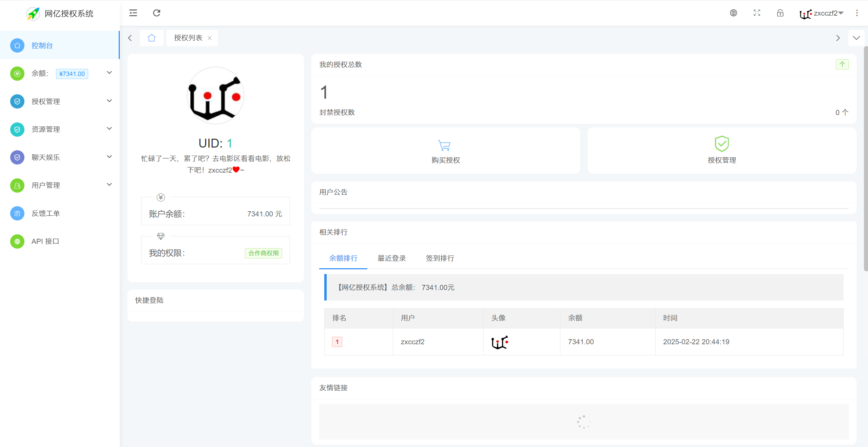Open tab actions dropdown arrow
Image resolution: width=868 pixels, height=447 pixels.
pyautogui.click(x=856, y=38)
